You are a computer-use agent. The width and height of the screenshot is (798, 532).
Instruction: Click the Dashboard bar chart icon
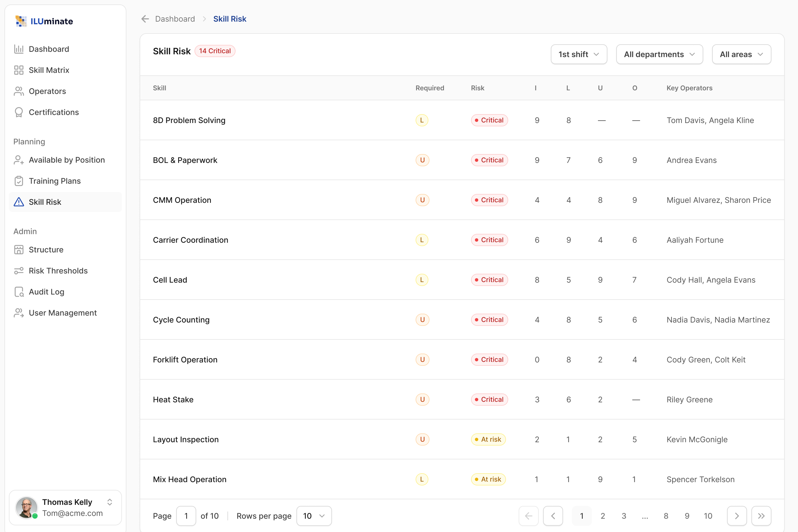(19, 49)
